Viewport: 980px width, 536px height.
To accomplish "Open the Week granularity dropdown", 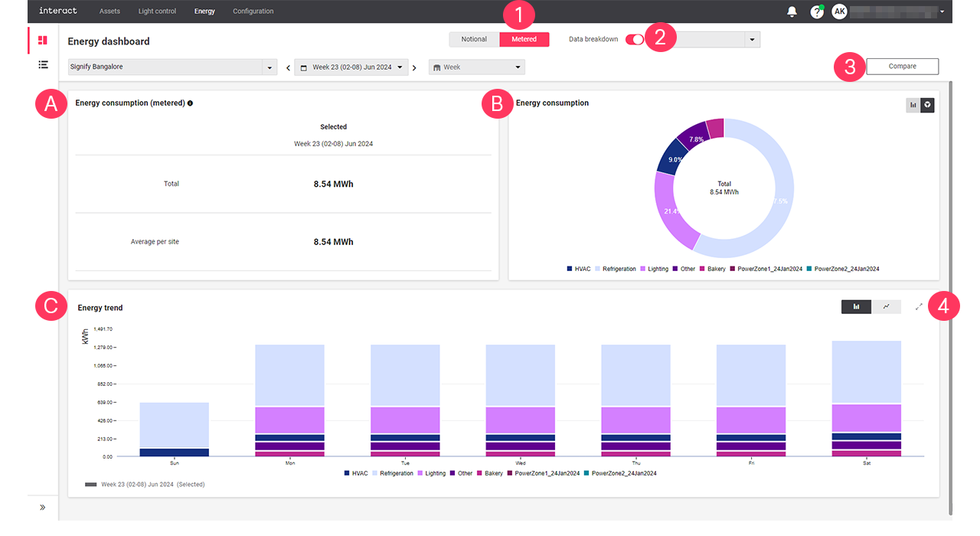I will click(x=476, y=67).
